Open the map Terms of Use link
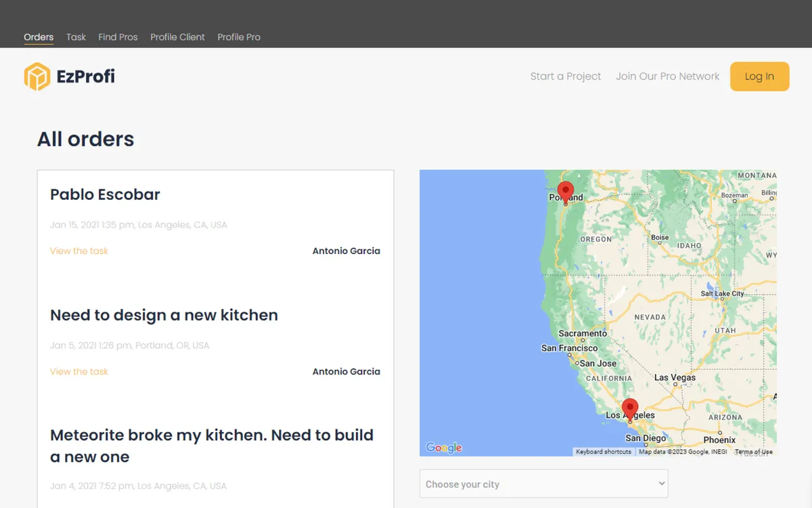812x508 pixels. [x=753, y=452]
